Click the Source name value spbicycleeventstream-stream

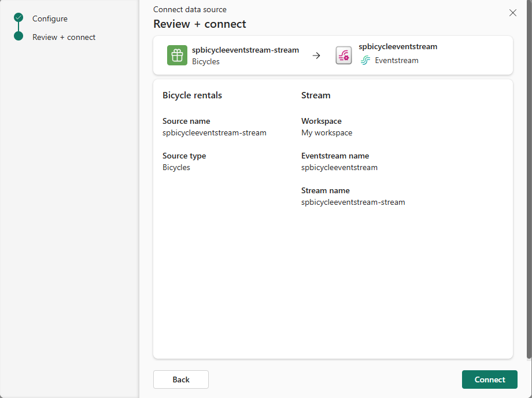tap(215, 132)
